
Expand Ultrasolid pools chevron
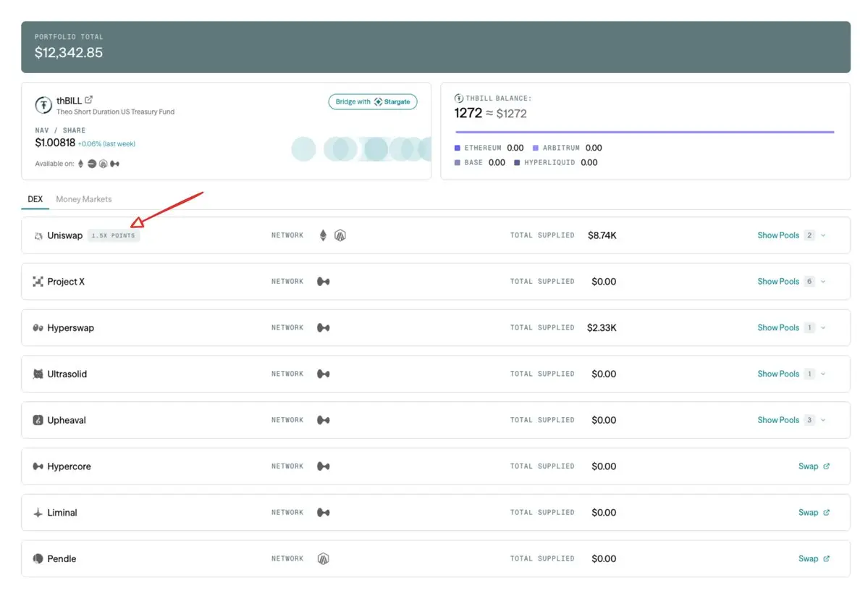(823, 374)
